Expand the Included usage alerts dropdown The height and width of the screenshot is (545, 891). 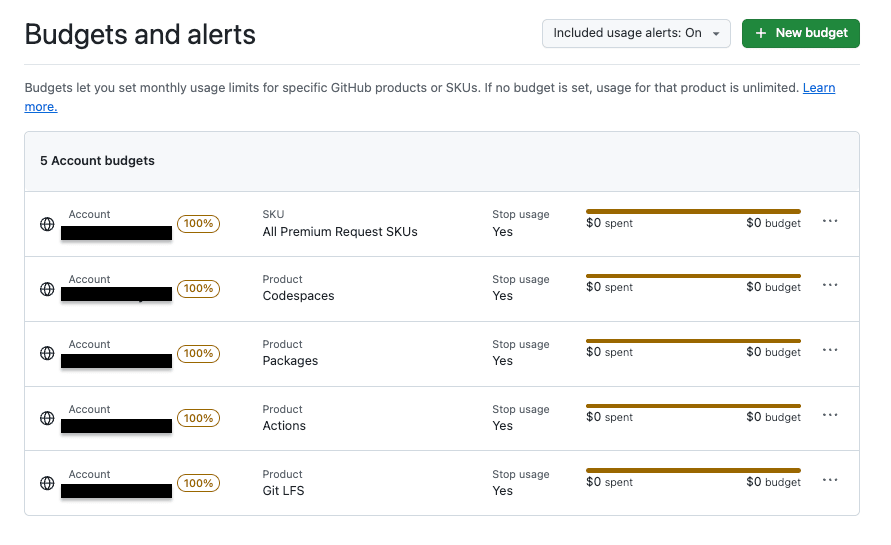tap(636, 33)
